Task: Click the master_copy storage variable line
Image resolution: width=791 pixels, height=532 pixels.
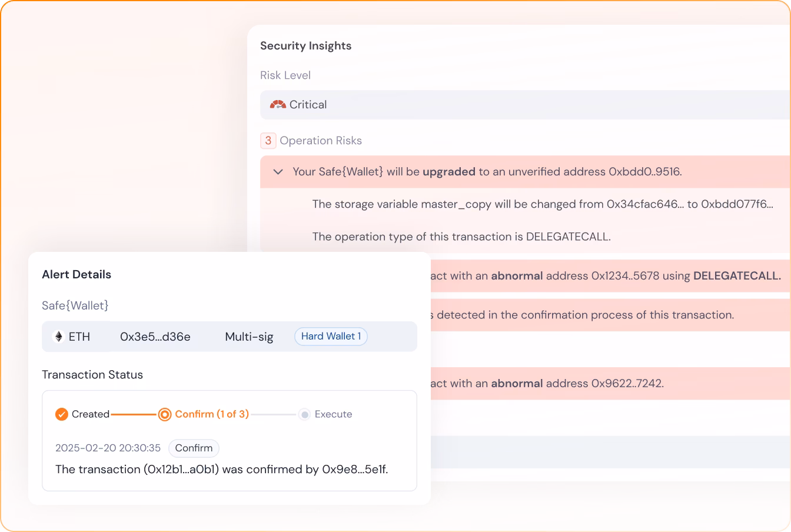Action: click(543, 204)
